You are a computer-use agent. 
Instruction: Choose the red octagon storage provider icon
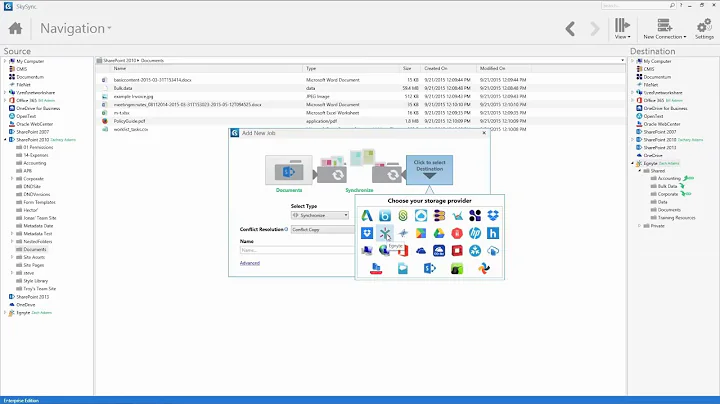(457, 233)
